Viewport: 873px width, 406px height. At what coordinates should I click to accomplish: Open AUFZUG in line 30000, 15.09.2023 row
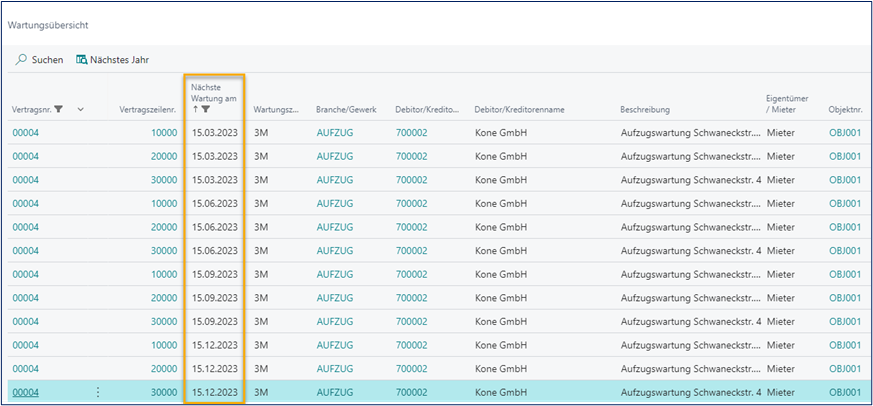pos(335,321)
